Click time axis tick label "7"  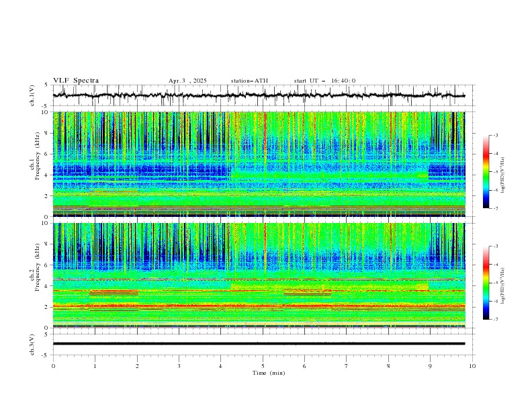(x=347, y=366)
